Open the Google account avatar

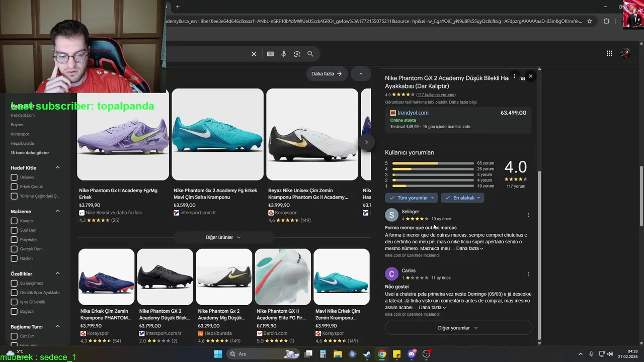pos(625,53)
